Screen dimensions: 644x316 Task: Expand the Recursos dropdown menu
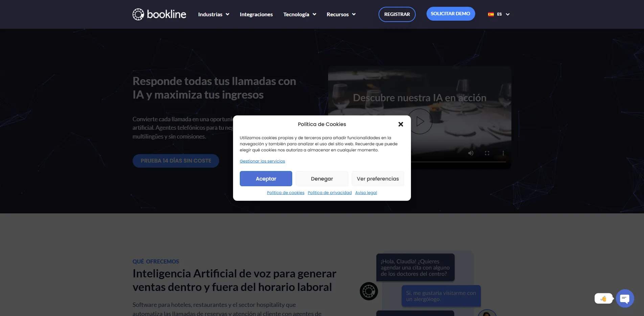coord(341,14)
